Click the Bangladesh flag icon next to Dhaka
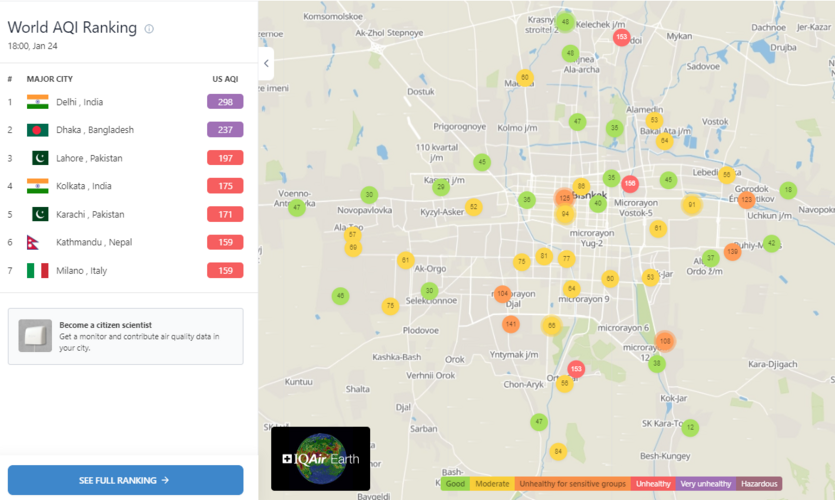The height and width of the screenshot is (500, 835). (x=38, y=130)
